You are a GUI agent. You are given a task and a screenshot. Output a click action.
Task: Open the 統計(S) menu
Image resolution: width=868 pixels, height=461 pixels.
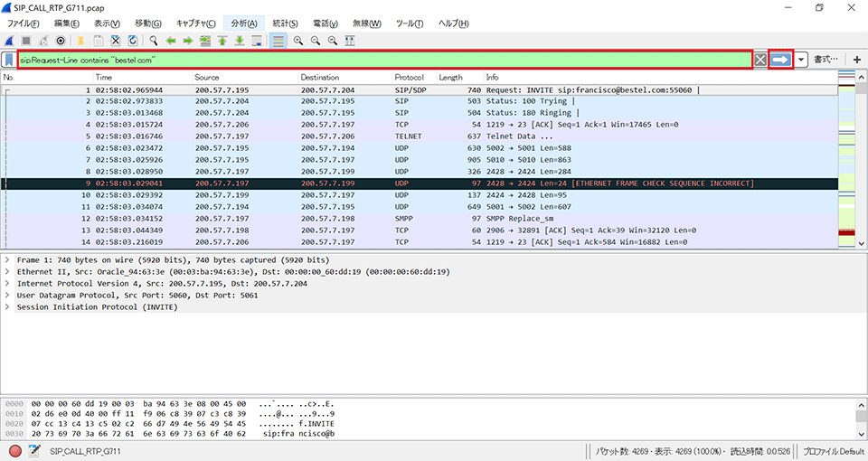(285, 24)
